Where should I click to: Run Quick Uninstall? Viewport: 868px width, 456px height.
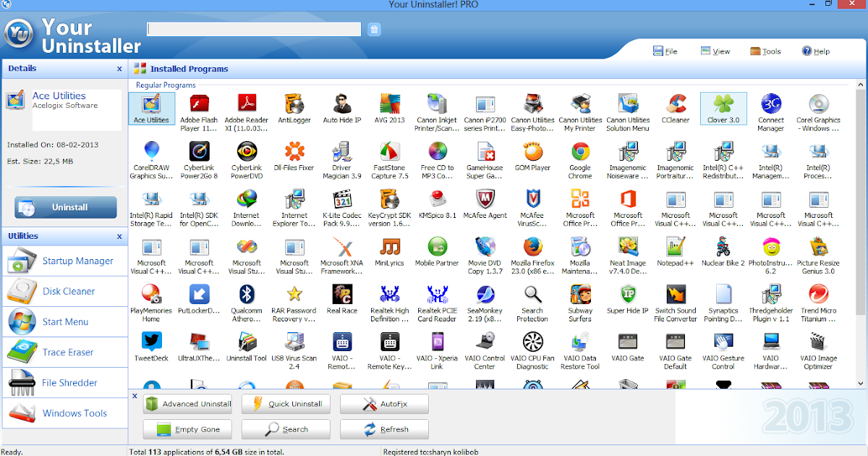coord(286,404)
